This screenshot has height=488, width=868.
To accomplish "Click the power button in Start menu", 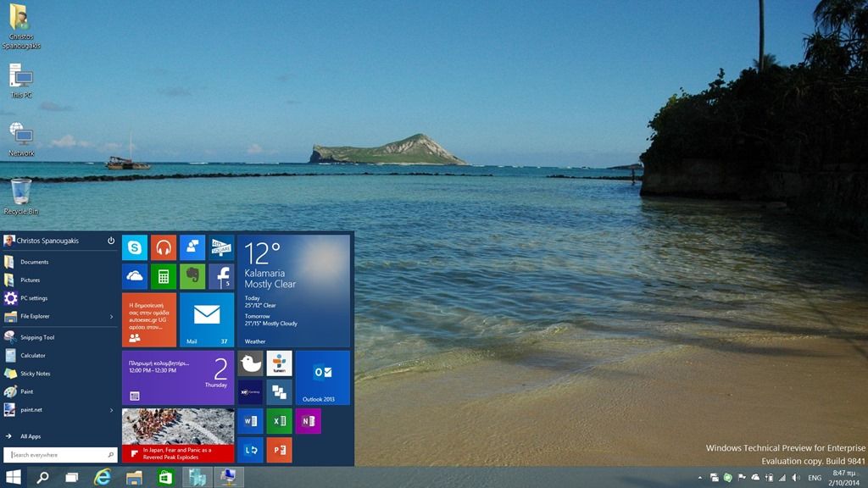I will [111, 241].
